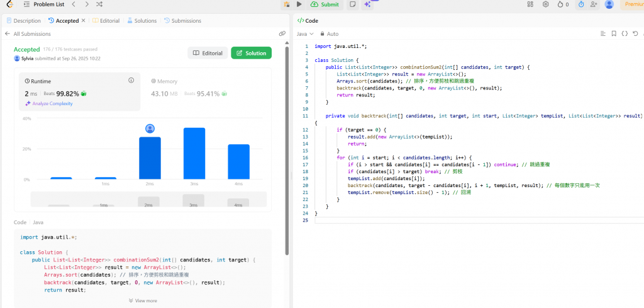This screenshot has width=644, height=308.
Task: Click the LeetCode logo icon
Action: click(x=9, y=4)
